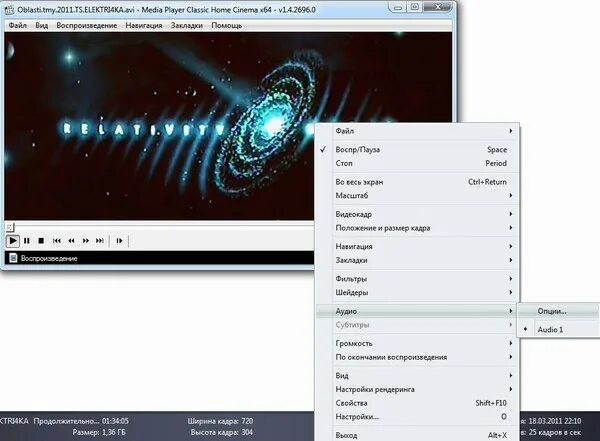Skip to next file icon
The height and width of the screenshot is (441, 600).
click(x=100, y=241)
